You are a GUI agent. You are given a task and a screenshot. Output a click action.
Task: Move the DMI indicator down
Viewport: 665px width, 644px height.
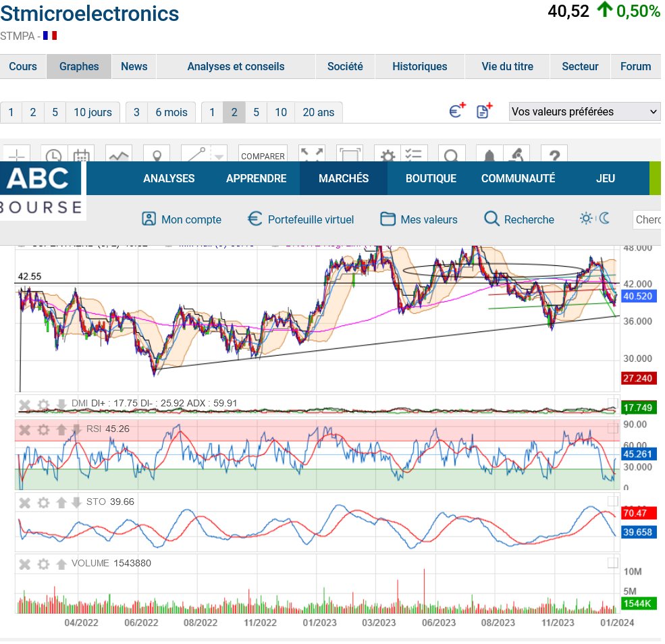click(61, 404)
